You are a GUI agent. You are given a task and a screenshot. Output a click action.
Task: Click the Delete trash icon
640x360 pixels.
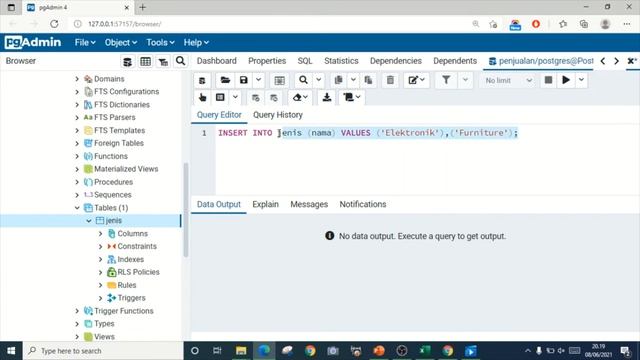pyautogui.click(x=391, y=80)
